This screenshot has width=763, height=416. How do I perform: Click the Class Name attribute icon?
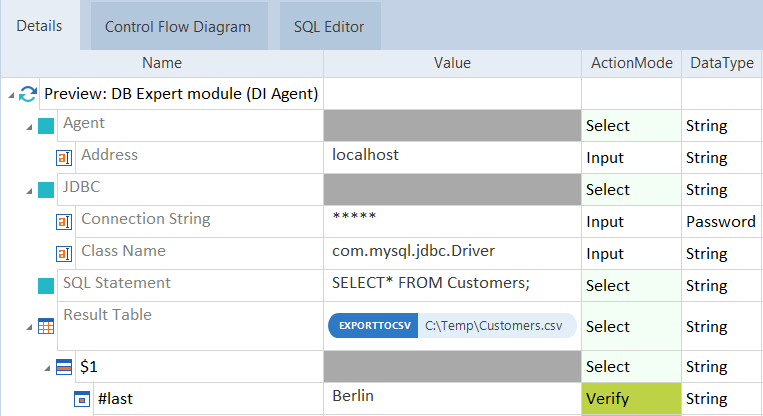click(64, 254)
